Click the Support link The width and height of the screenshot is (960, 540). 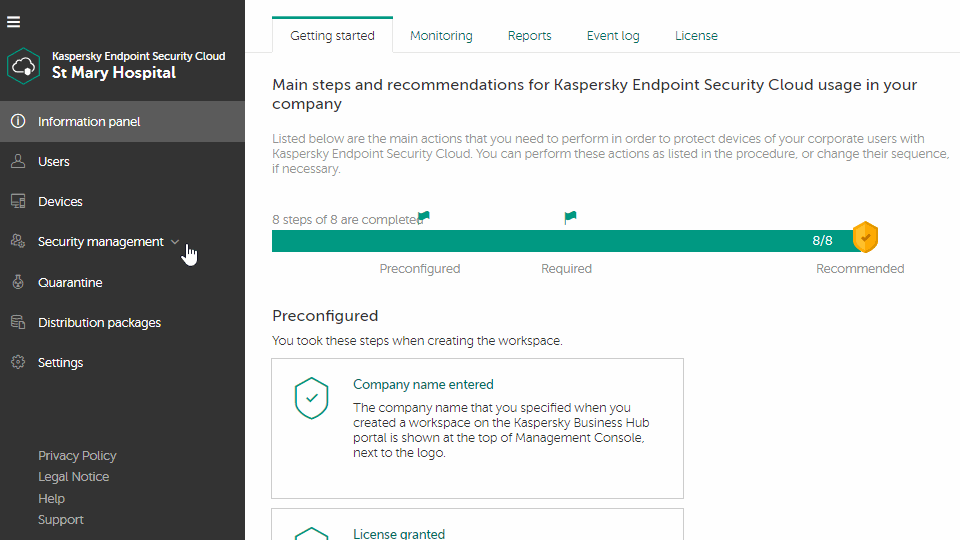tap(61, 520)
